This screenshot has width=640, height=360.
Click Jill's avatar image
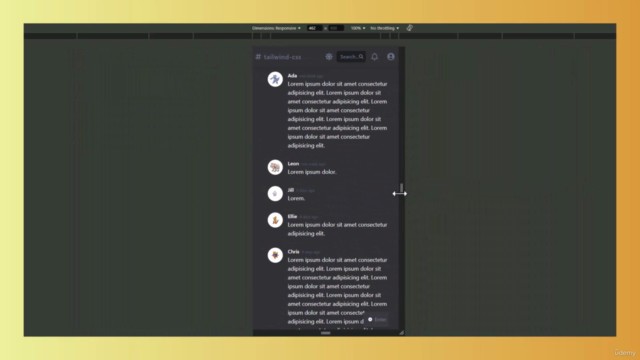[275, 193]
